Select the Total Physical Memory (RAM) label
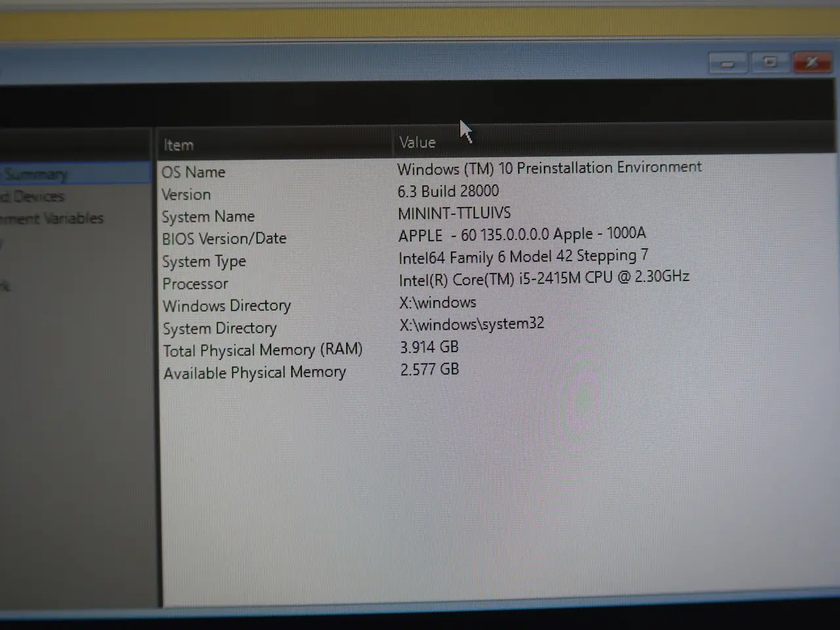Image resolution: width=840 pixels, height=630 pixels. [262, 350]
